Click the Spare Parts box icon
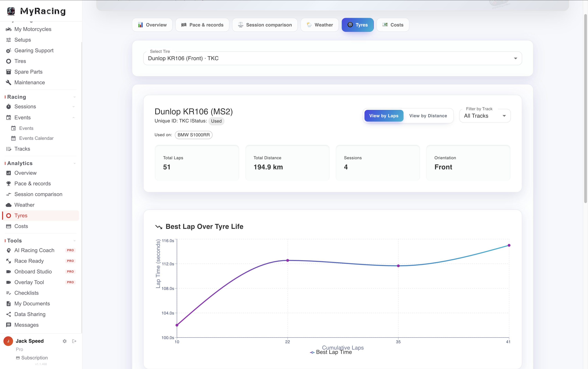 tap(9, 72)
